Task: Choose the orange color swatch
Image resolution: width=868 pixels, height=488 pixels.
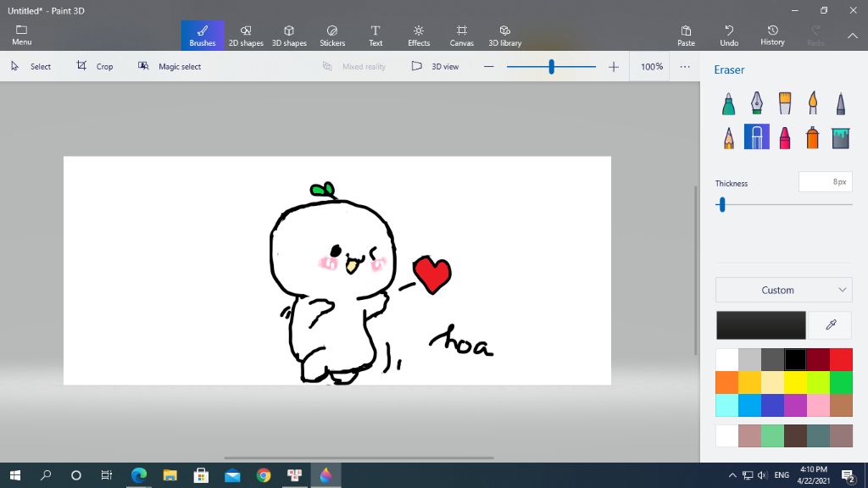Action: [x=726, y=382]
